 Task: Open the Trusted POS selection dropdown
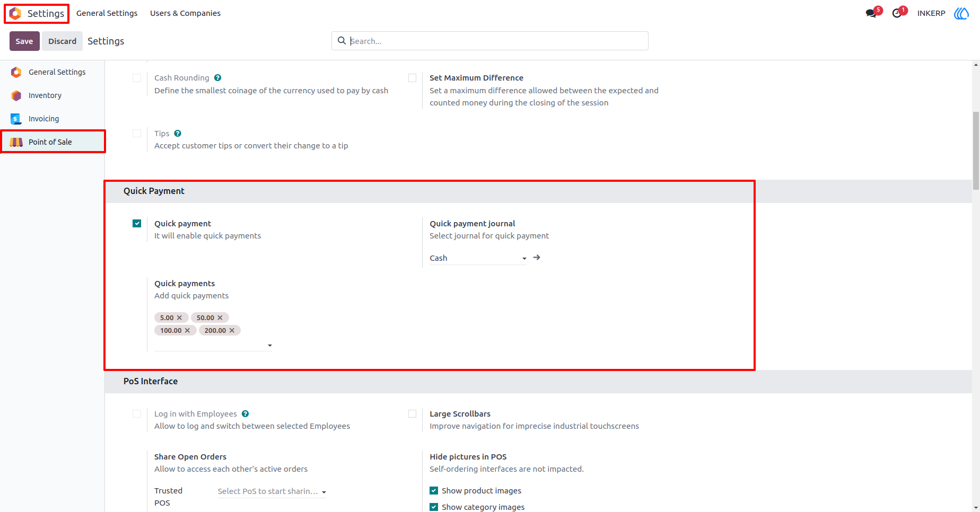pyautogui.click(x=272, y=491)
